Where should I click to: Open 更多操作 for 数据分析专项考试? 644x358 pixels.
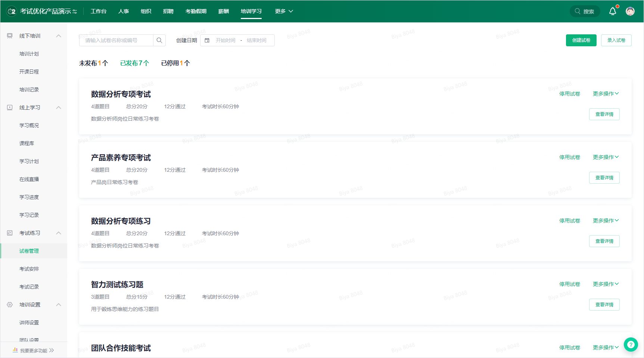(606, 94)
